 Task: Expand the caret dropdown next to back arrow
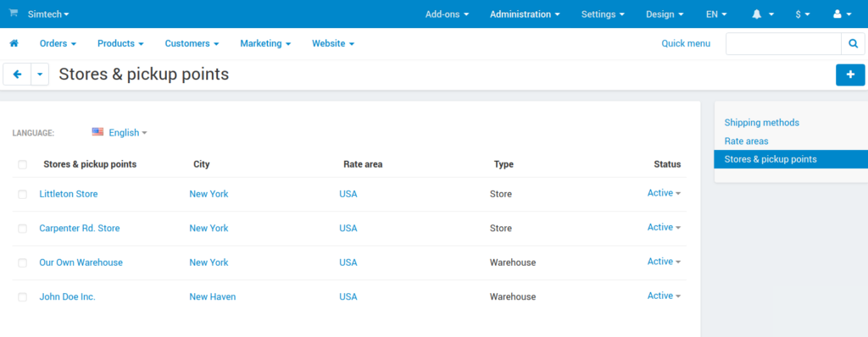click(x=40, y=75)
